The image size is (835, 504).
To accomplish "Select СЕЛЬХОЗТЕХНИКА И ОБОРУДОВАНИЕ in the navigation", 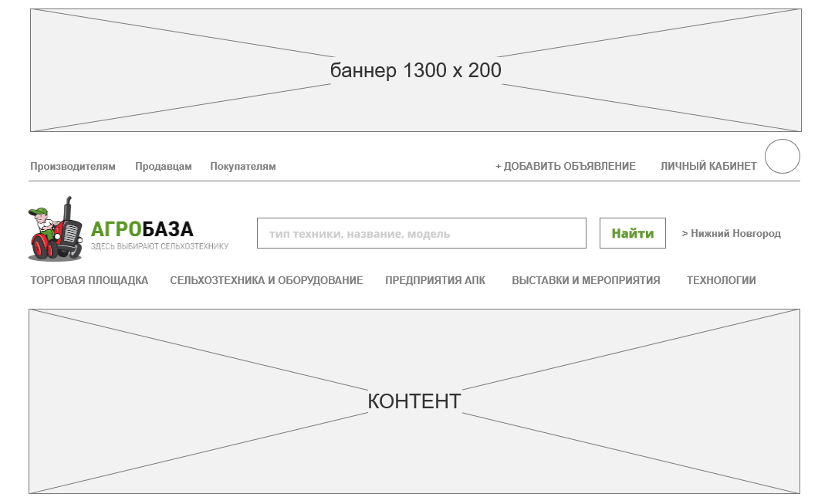I will tap(266, 281).
